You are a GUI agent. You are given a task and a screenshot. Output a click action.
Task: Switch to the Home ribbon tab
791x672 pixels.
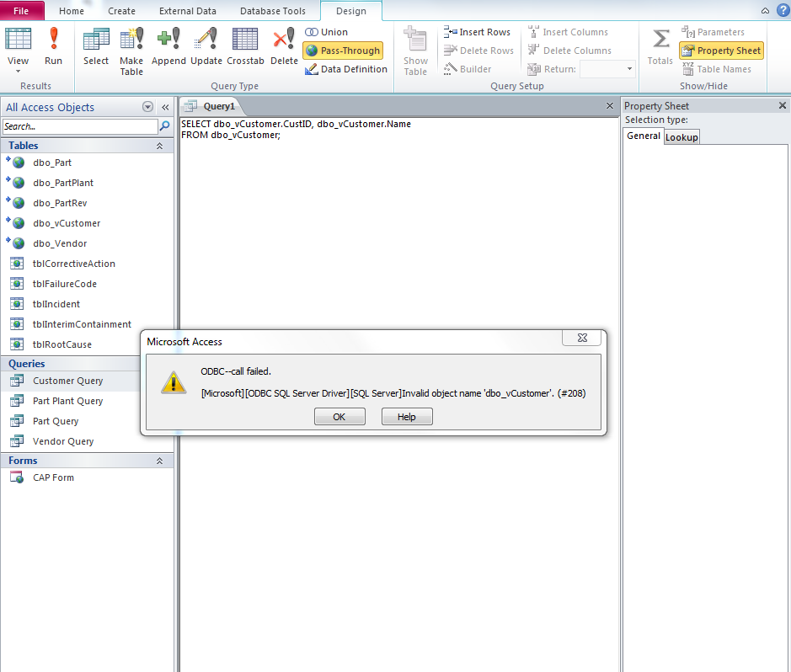point(71,11)
